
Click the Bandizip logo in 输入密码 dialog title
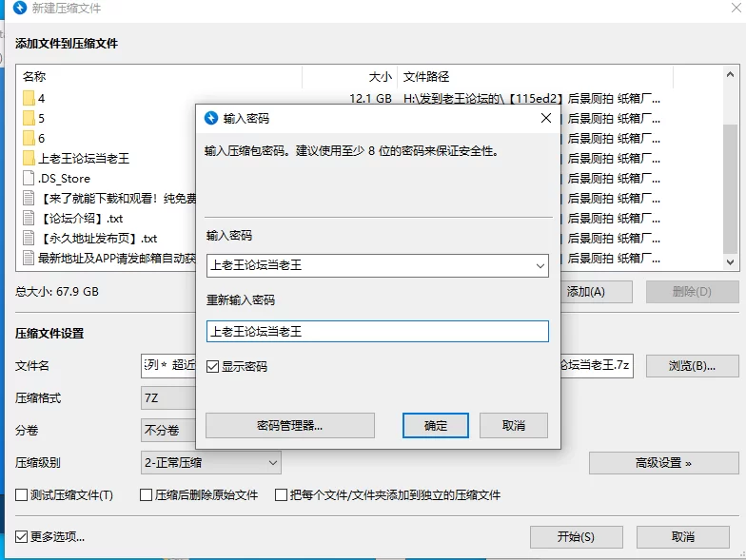pos(211,118)
